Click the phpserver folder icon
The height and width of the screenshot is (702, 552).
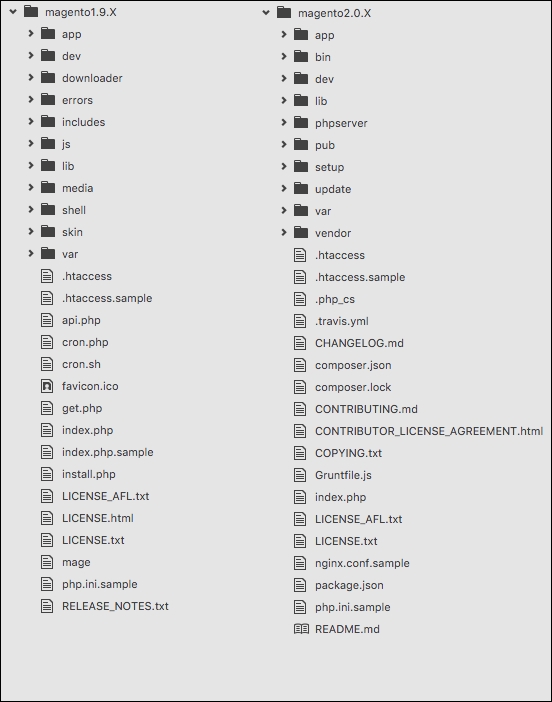pos(301,122)
